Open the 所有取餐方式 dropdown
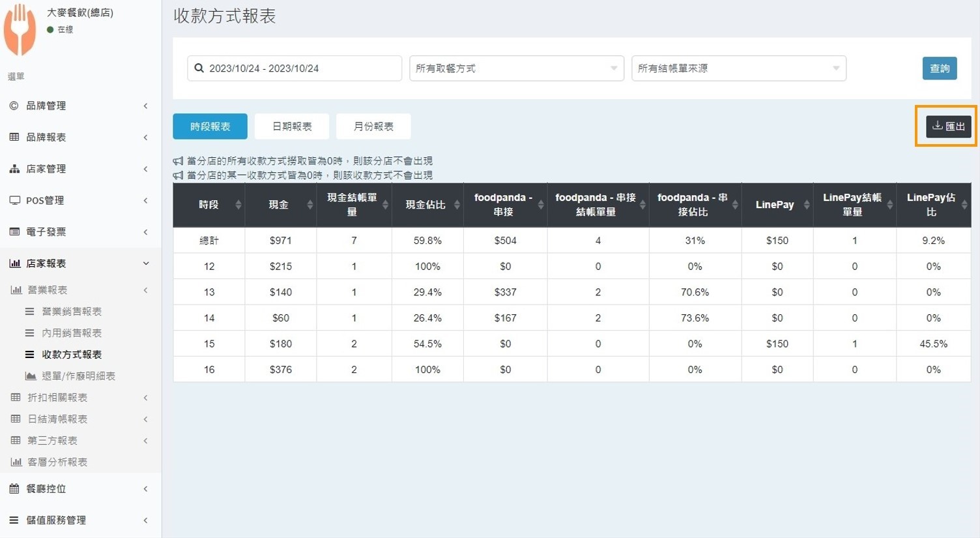980x538 pixels. pyautogui.click(x=516, y=68)
